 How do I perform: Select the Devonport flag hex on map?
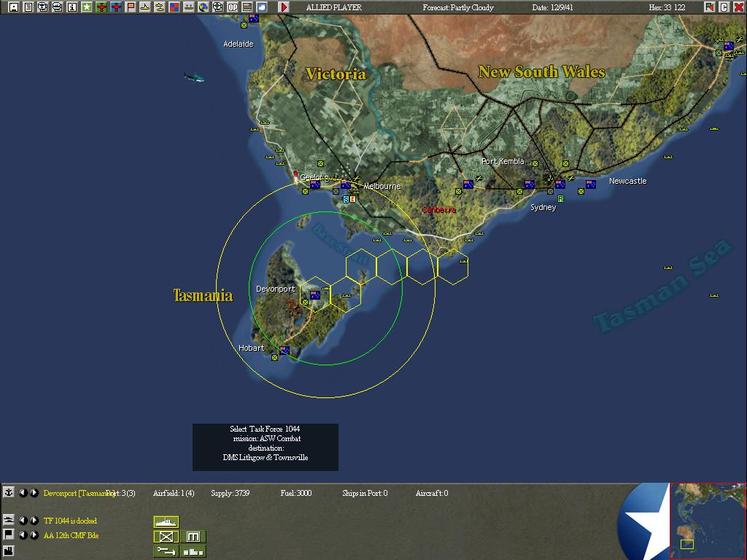click(315, 295)
